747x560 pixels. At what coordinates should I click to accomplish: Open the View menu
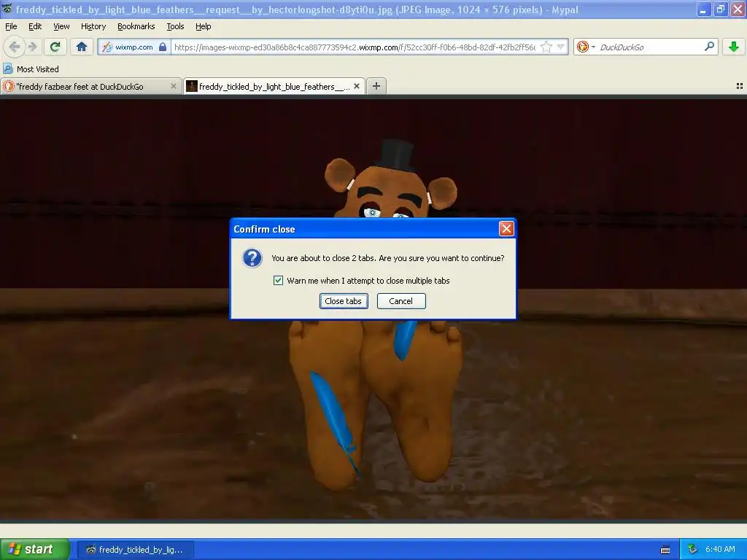tap(61, 26)
